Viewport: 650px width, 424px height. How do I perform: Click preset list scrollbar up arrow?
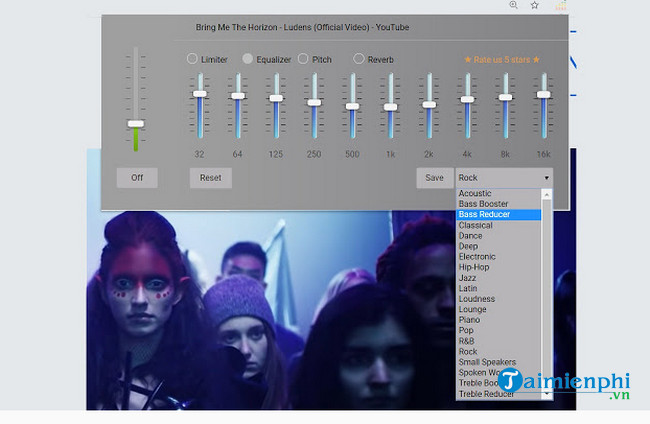[x=547, y=194]
